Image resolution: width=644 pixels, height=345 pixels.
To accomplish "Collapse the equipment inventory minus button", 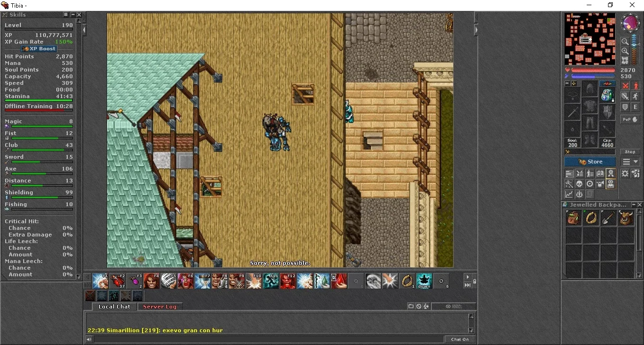I will tap(567, 83).
